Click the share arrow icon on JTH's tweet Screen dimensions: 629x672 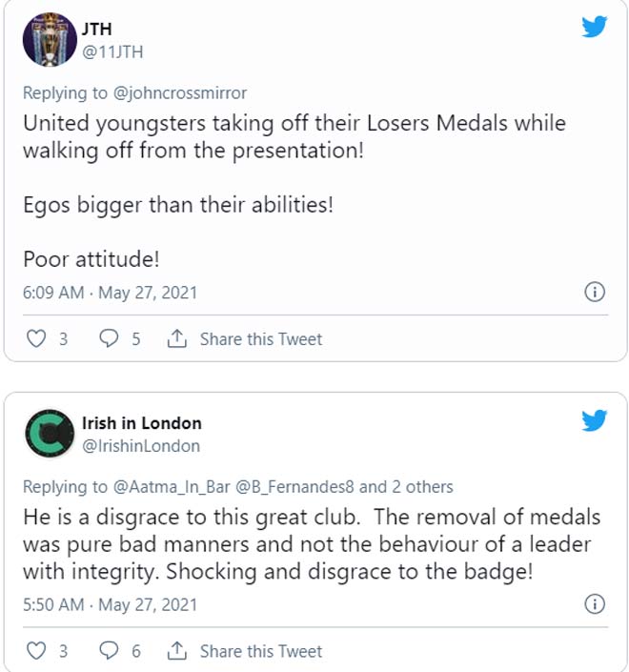click(176, 338)
